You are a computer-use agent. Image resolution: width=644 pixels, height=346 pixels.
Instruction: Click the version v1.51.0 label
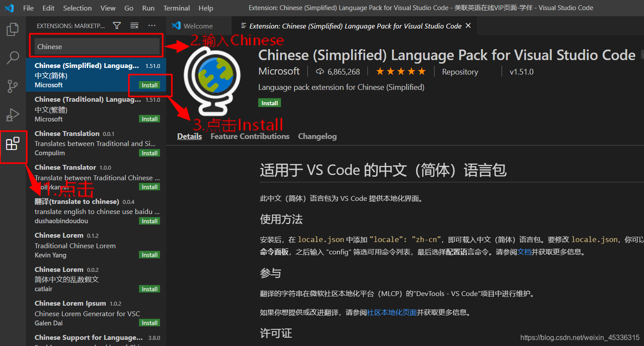521,72
